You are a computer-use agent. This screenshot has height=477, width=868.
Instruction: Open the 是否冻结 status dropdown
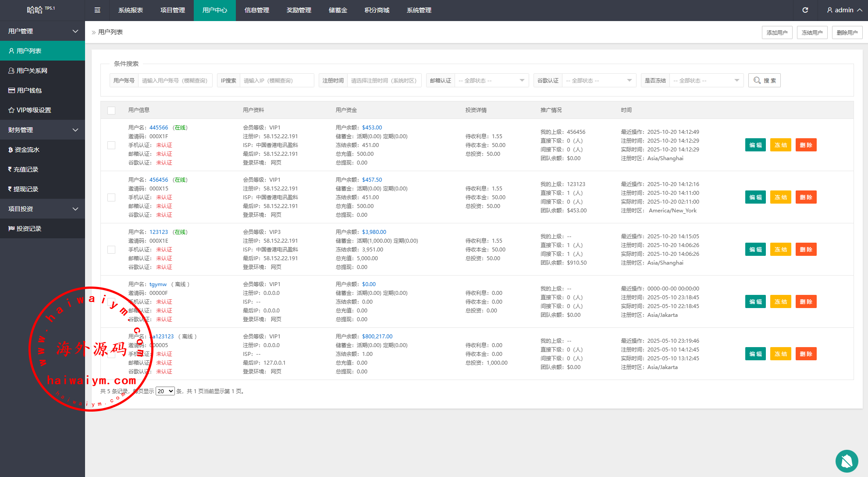706,80
